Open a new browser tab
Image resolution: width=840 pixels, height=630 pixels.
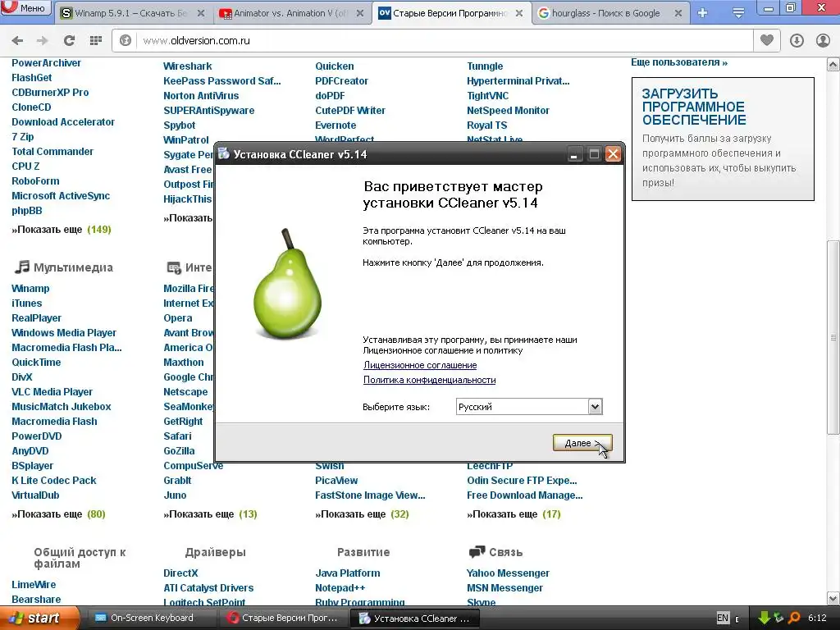pos(702,13)
